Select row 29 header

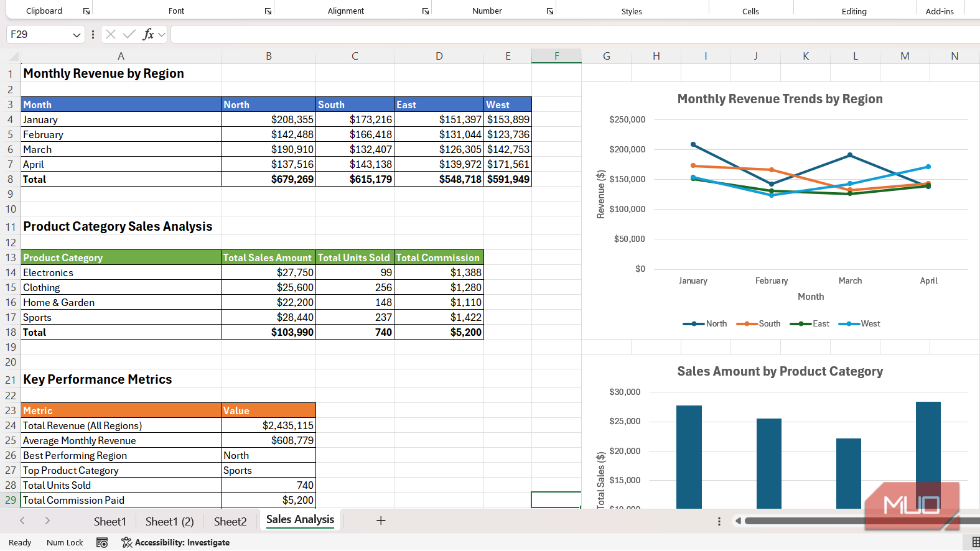(x=10, y=500)
